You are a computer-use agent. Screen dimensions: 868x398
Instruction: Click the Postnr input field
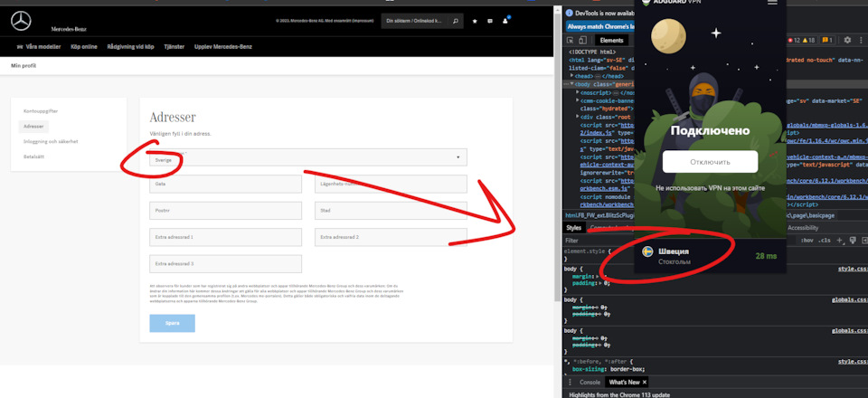coord(225,211)
